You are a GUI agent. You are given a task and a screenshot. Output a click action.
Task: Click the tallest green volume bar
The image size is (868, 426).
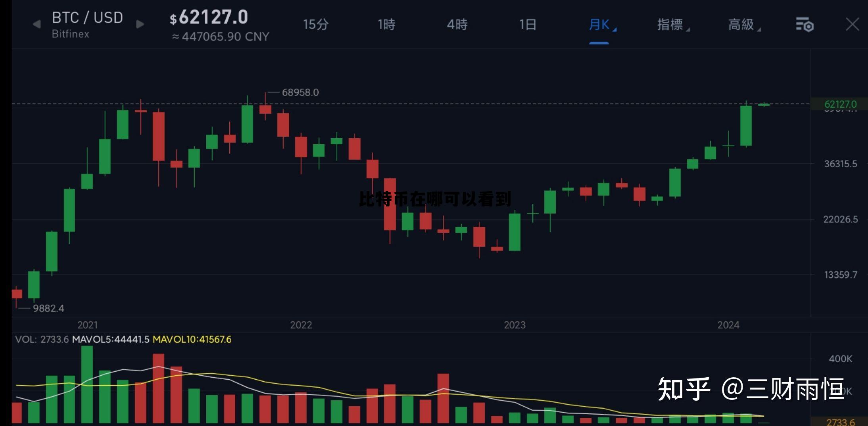pos(87,384)
